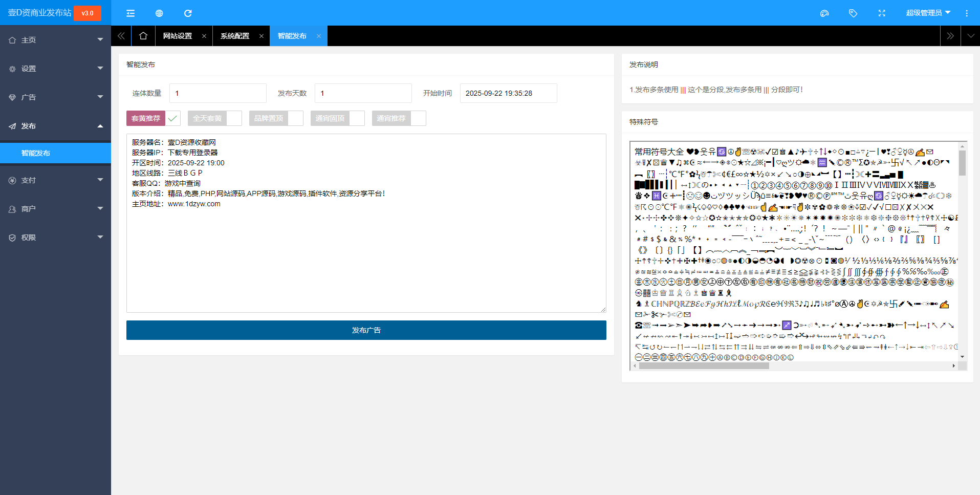This screenshot has height=495, width=980.
Task: Select 智能发布 in the sidebar
Action: pos(35,153)
